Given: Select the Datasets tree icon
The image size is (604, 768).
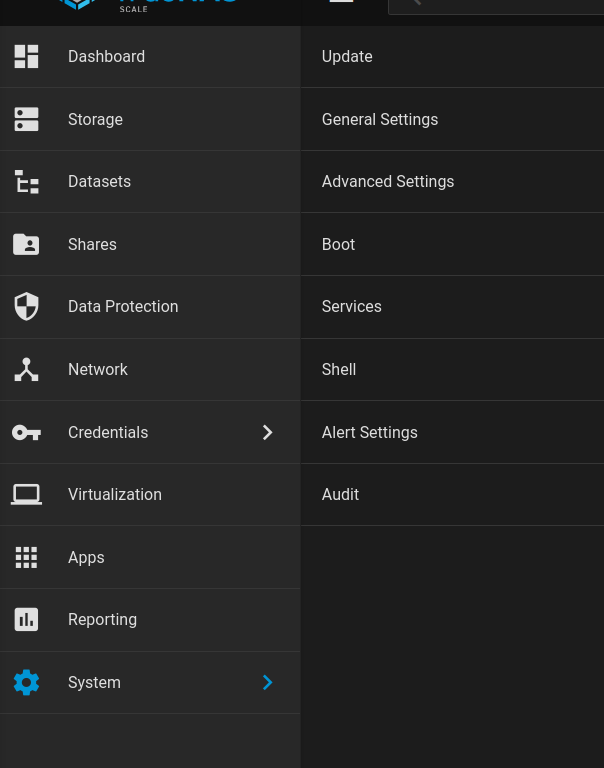Looking at the screenshot, I should click(26, 182).
